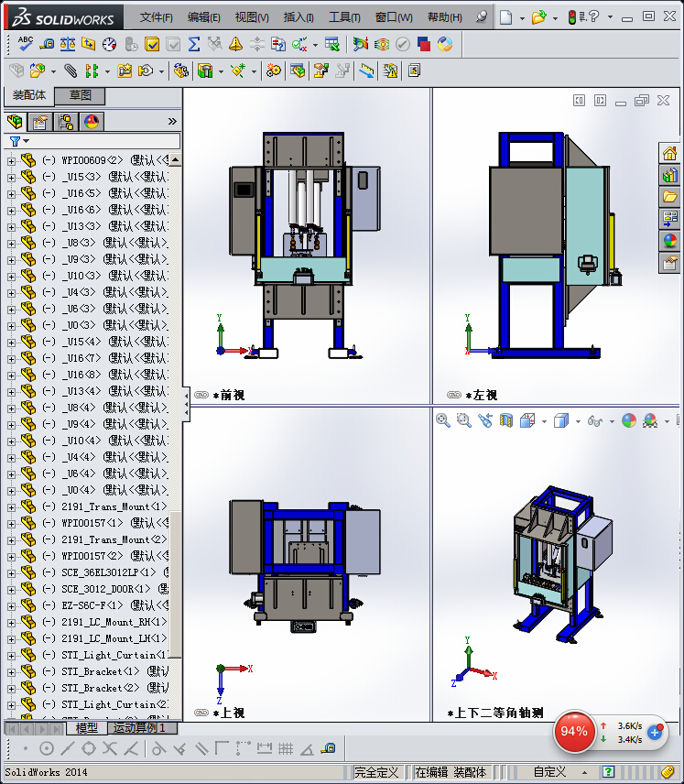This screenshot has width=684, height=784.
Task: Open the Insert Components dropdown arrow
Action: pos(53,71)
